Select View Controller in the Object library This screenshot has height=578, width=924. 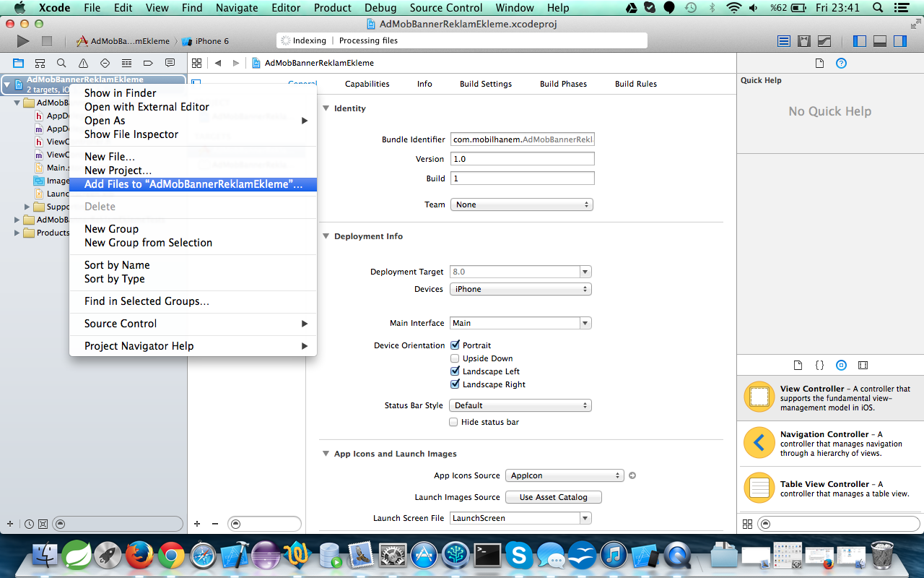830,398
